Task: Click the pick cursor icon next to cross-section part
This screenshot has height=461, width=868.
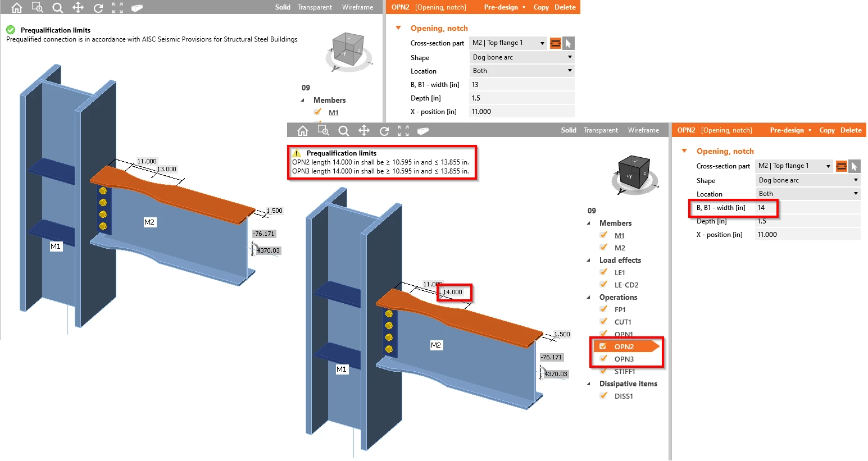Action: pos(854,166)
